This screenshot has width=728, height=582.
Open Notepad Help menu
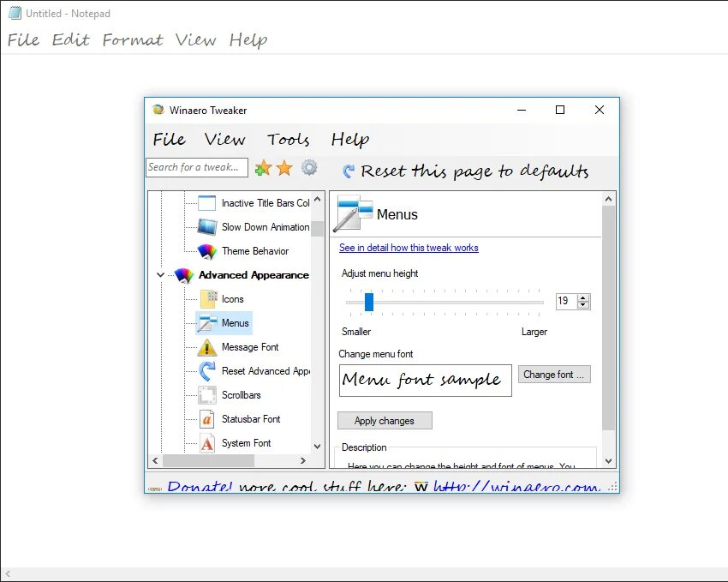tap(248, 40)
